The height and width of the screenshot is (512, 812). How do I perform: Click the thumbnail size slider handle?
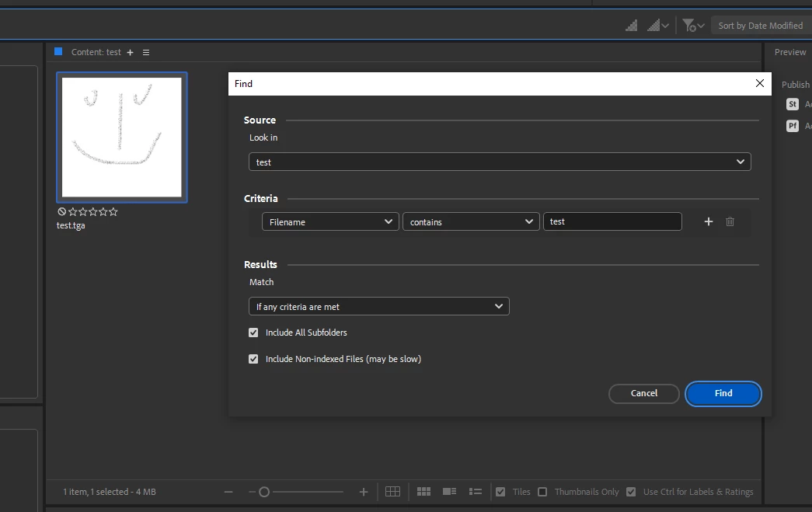(x=264, y=492)
